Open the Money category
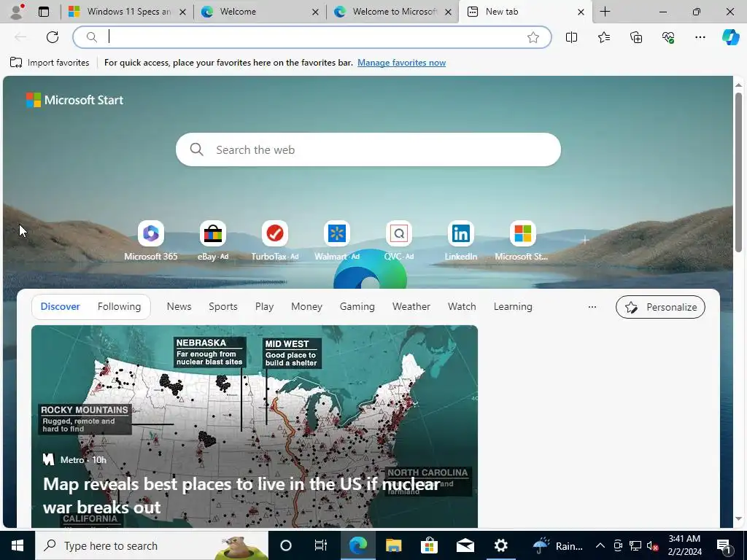Image resolution: width=747 pixels, height=560 pixels. click(307, 307)
